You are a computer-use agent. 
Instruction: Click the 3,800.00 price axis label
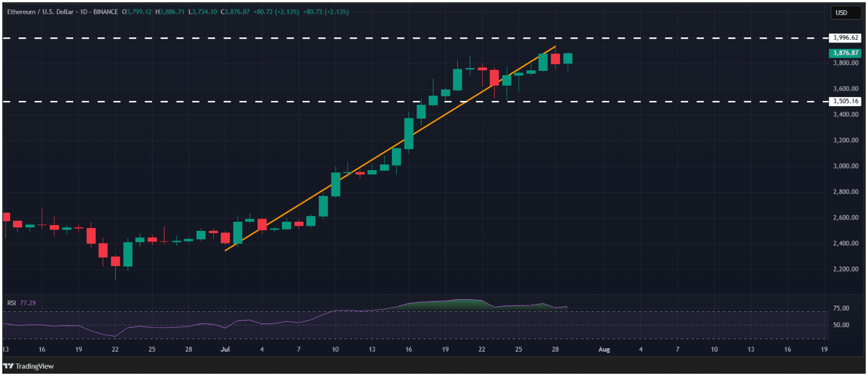845,63
